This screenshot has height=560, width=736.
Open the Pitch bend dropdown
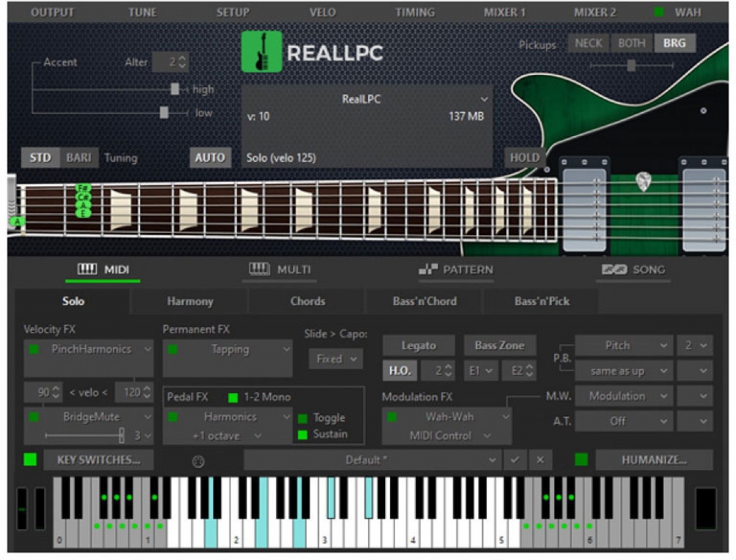click(624, 346)
